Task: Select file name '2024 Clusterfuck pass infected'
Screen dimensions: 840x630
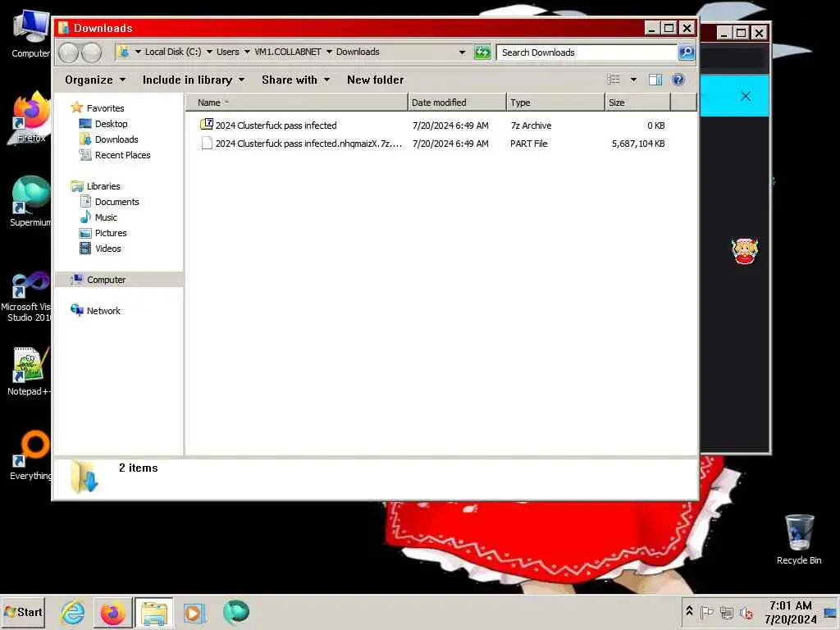Action: 276,126
